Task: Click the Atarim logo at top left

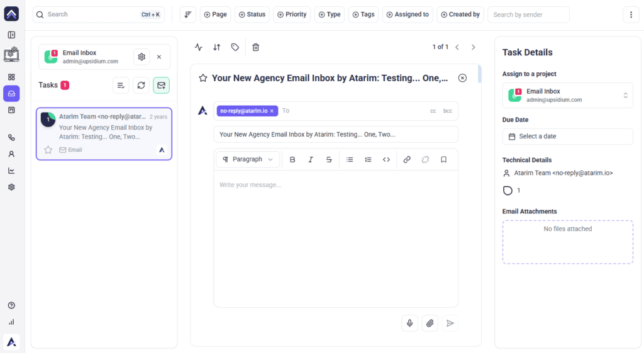Action: 11,14
